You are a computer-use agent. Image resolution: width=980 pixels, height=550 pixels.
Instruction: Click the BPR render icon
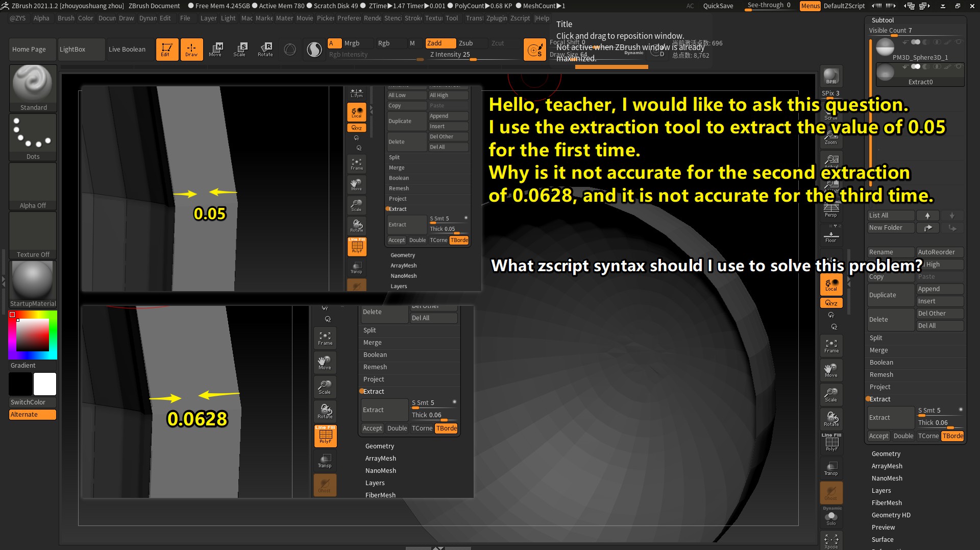click(831, 76)
